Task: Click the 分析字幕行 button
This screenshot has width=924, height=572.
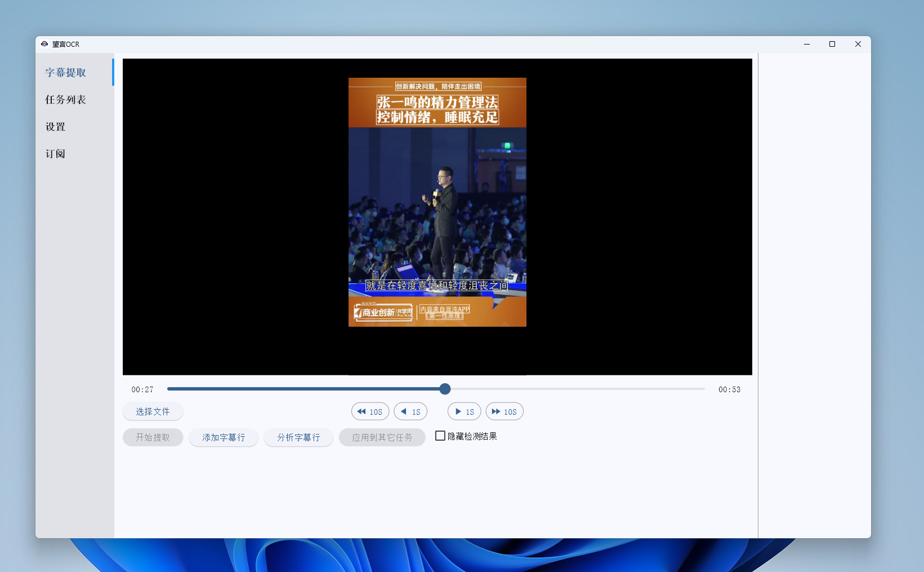Action: click(298, 437)
